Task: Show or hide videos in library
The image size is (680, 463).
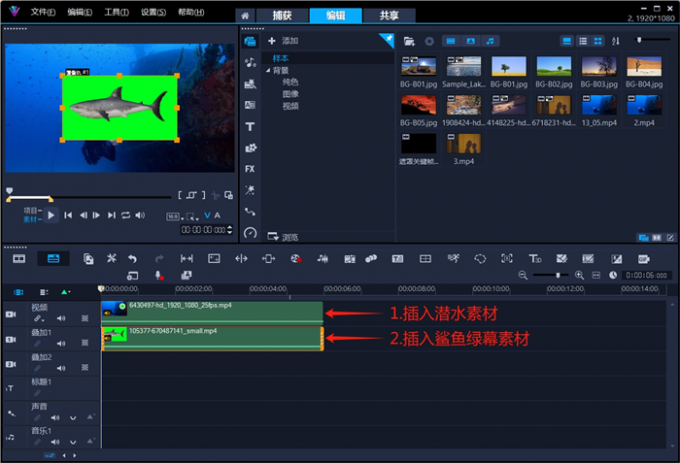Action: click(451, 41)
